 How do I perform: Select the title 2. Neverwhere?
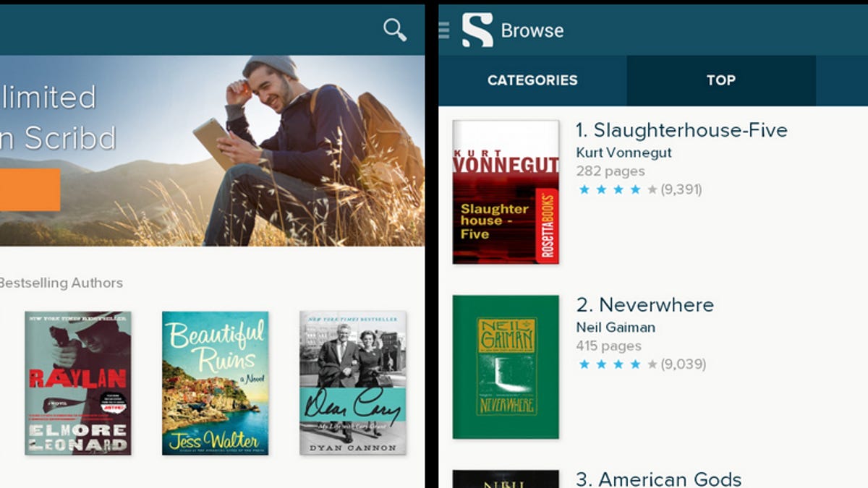(x=645, y=304)
